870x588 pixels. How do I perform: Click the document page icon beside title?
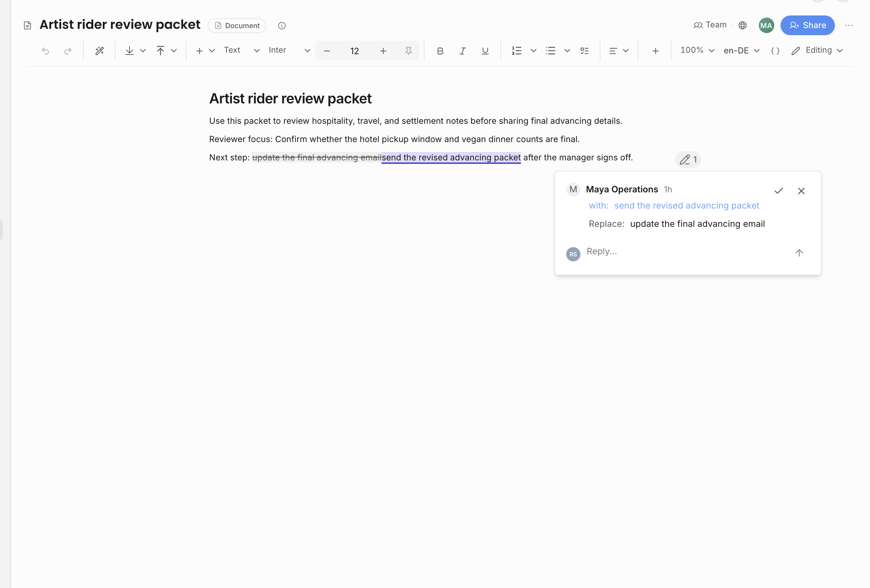tap(27, 25)
